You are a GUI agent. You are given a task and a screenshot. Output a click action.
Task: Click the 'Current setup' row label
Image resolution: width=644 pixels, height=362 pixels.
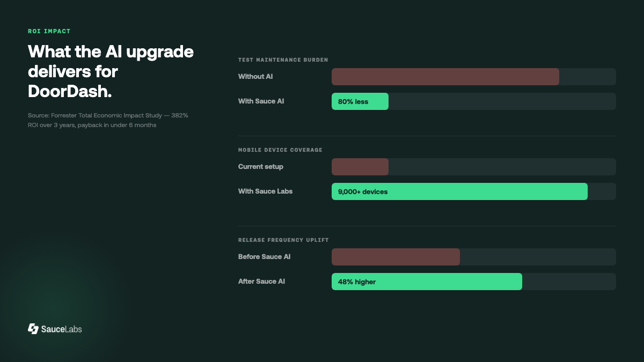(261, 167)
